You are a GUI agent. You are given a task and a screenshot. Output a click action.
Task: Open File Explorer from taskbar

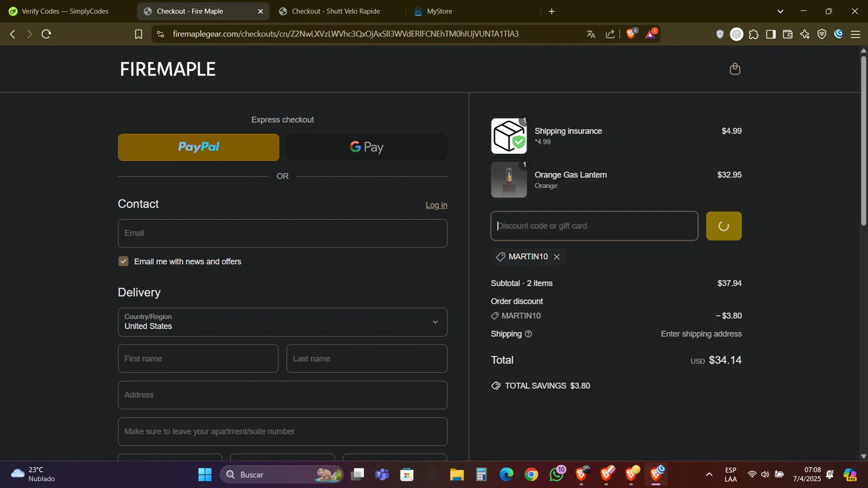pos(457,475)
